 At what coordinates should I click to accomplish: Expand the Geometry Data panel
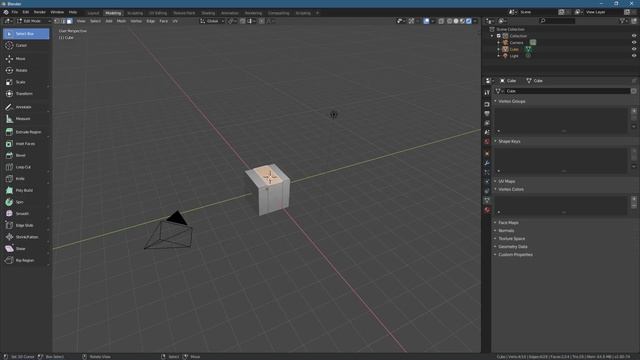point(512,247)
